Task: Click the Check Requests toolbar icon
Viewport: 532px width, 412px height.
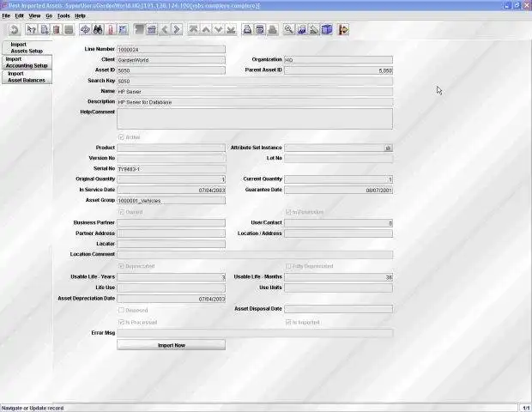Action: click(314, 30)
